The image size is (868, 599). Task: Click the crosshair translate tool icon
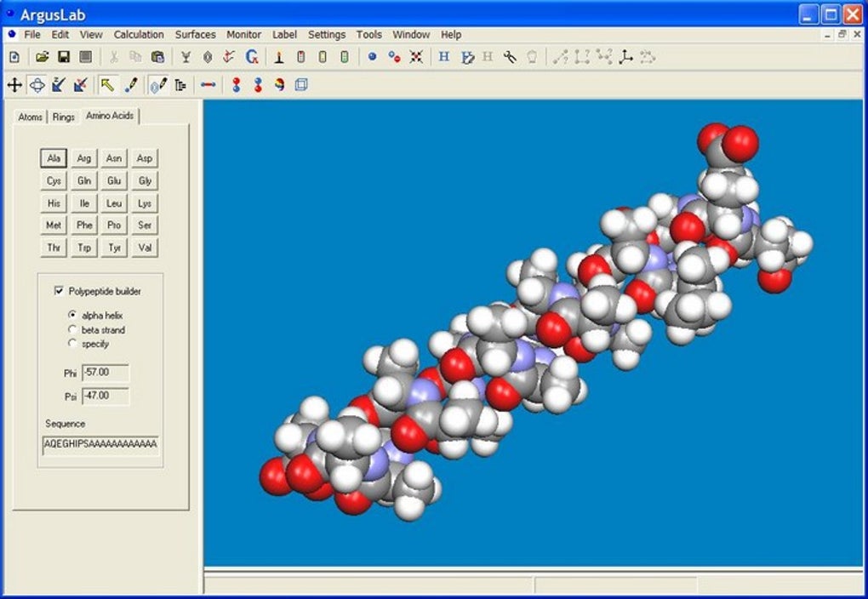coord(14,85)
